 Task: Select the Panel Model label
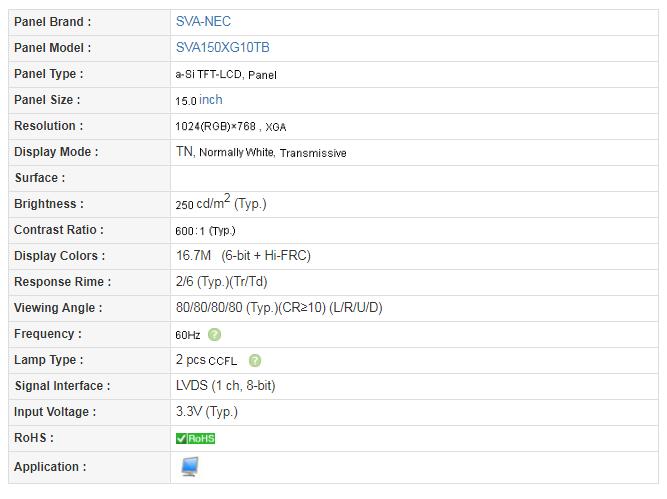pyautogui.click(x=53, y=48)
